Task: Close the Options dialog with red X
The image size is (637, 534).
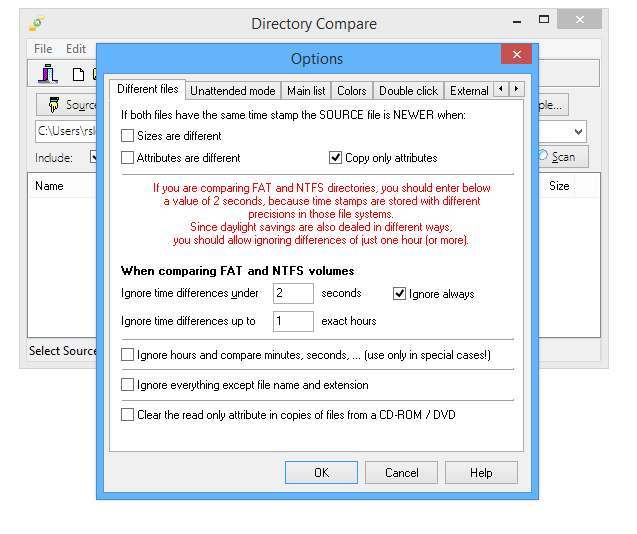Action: (x=516, y=54)
